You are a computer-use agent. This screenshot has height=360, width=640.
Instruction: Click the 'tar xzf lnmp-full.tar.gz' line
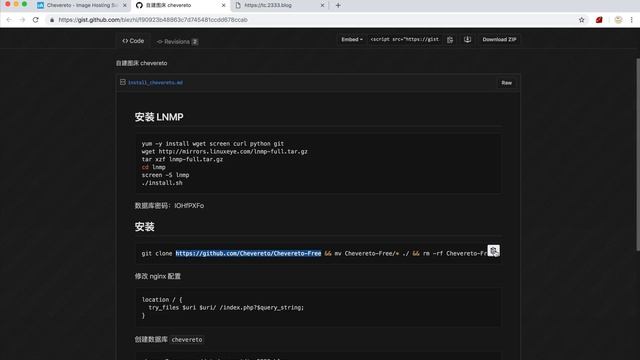[x=182, y=159]
